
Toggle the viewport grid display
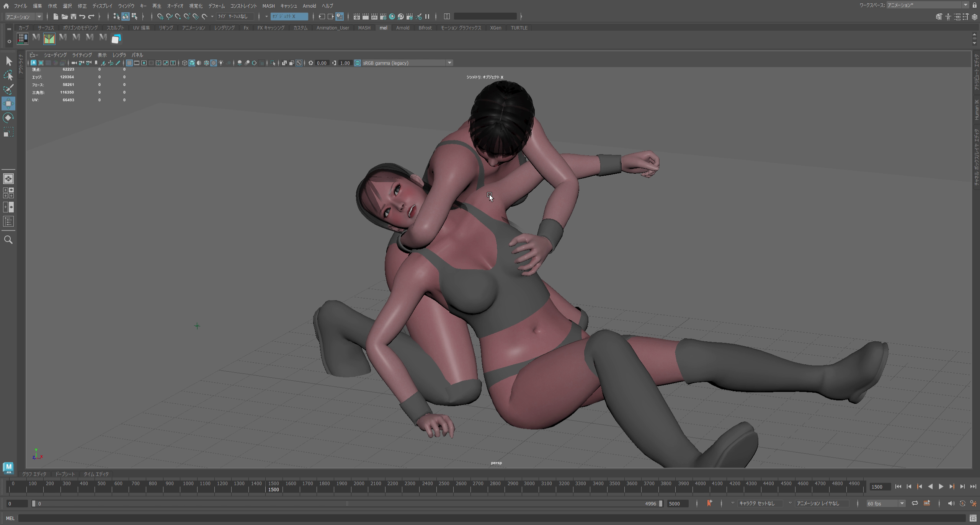(129, 63)
